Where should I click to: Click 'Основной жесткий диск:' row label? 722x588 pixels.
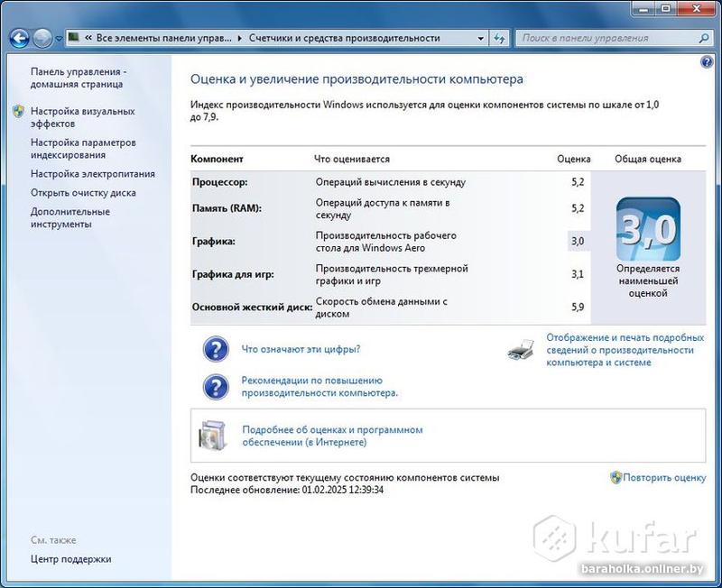(x=253, y=308)
